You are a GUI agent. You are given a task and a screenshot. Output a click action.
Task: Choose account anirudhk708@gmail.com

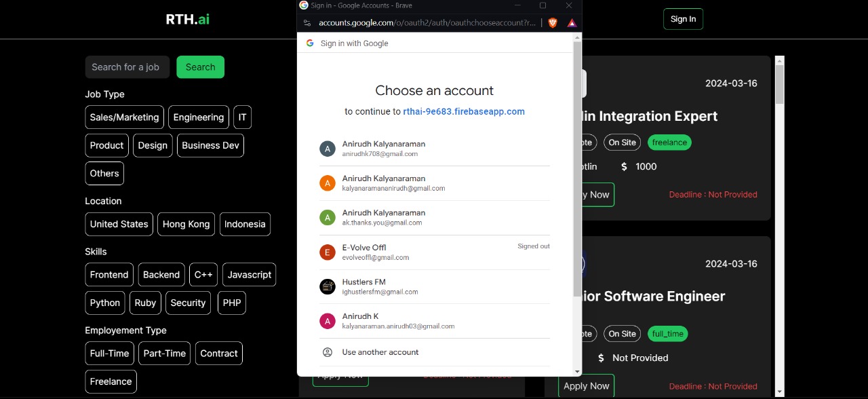[x=435, y=149]
